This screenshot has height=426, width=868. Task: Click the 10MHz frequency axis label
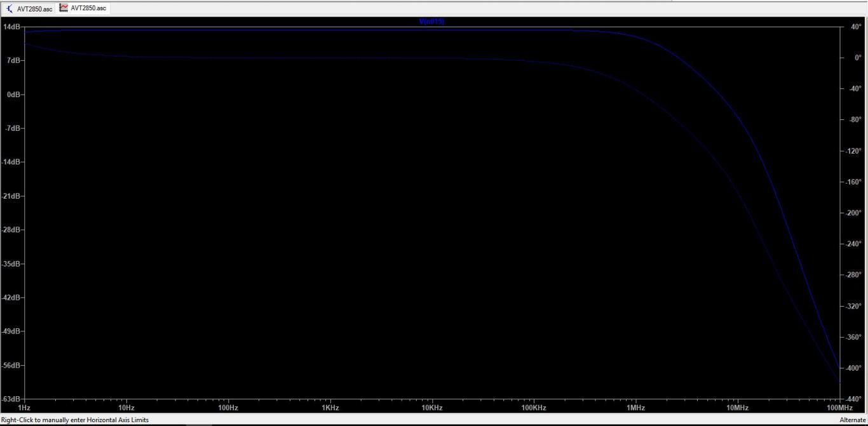tap(738, 408)
